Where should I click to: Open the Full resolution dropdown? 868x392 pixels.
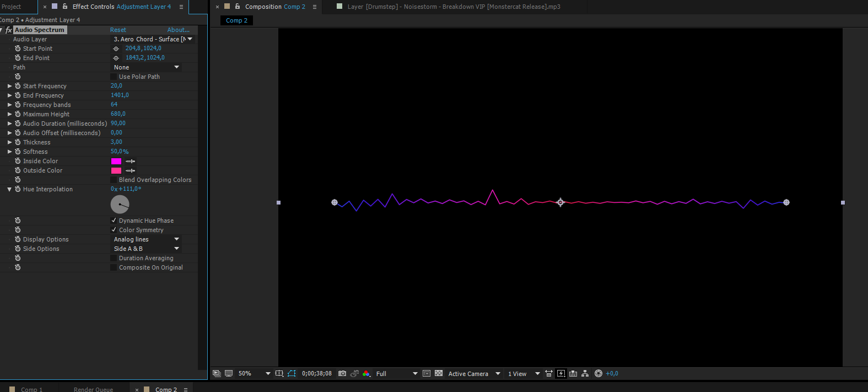[397, 373]
